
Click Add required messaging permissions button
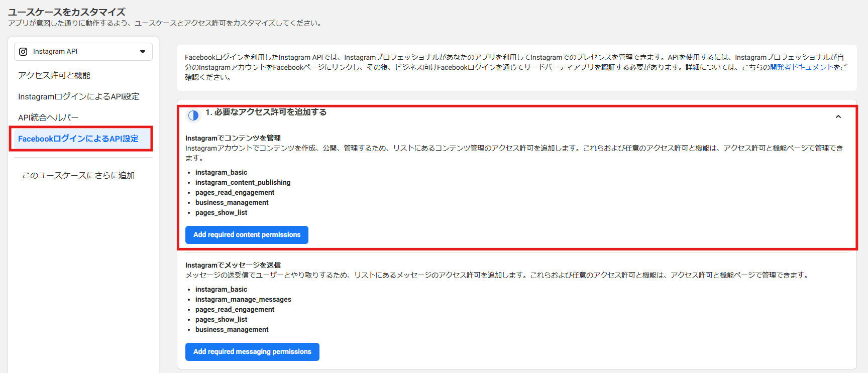[252, 352]
